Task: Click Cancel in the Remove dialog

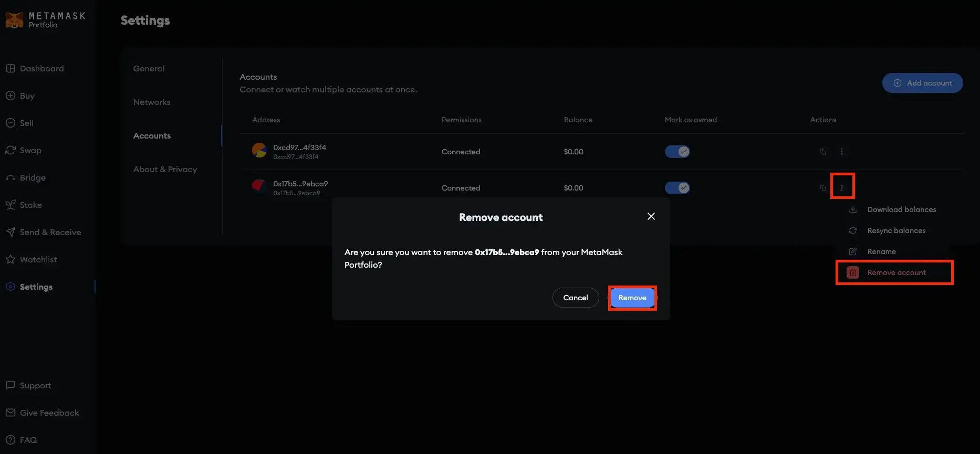Action: [576, 298]
